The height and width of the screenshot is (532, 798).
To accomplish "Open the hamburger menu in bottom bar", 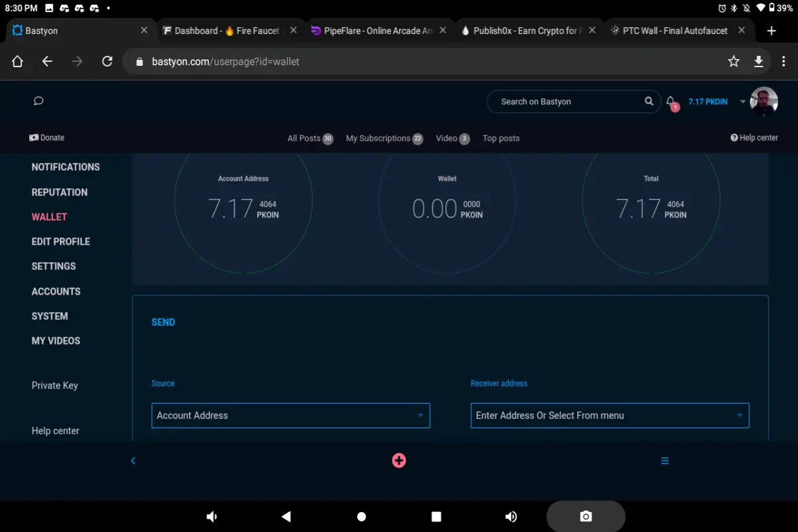I will 665,461.
